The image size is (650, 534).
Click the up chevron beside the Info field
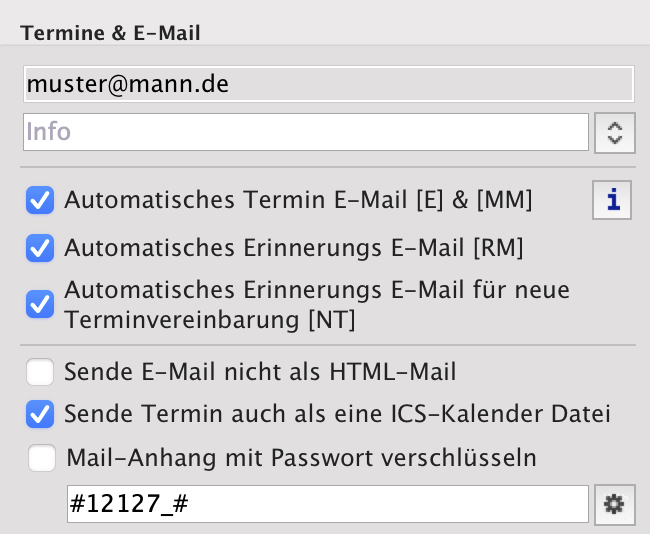(615, 126)
